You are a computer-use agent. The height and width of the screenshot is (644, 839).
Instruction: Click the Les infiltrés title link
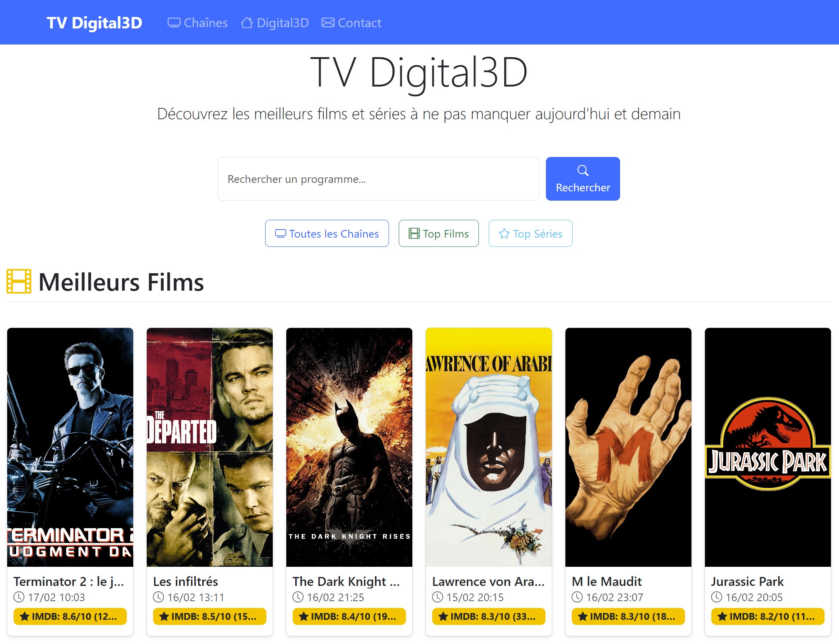(185, 581)
